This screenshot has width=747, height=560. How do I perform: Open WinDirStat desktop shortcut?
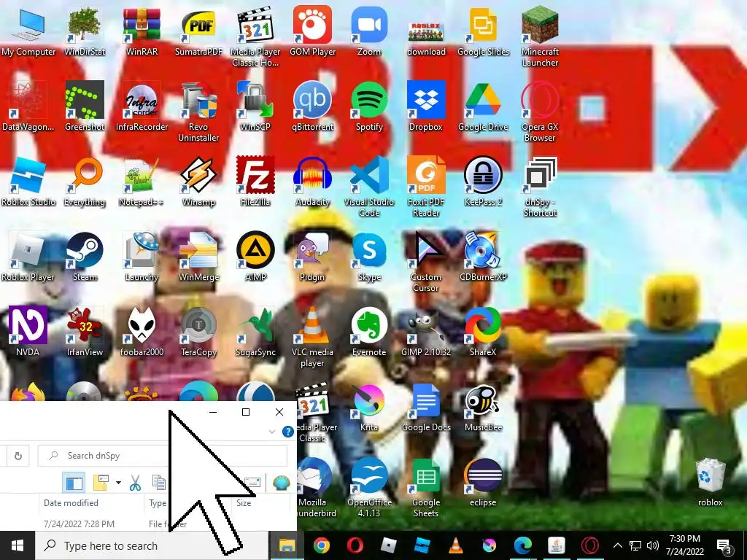point(85,31)
